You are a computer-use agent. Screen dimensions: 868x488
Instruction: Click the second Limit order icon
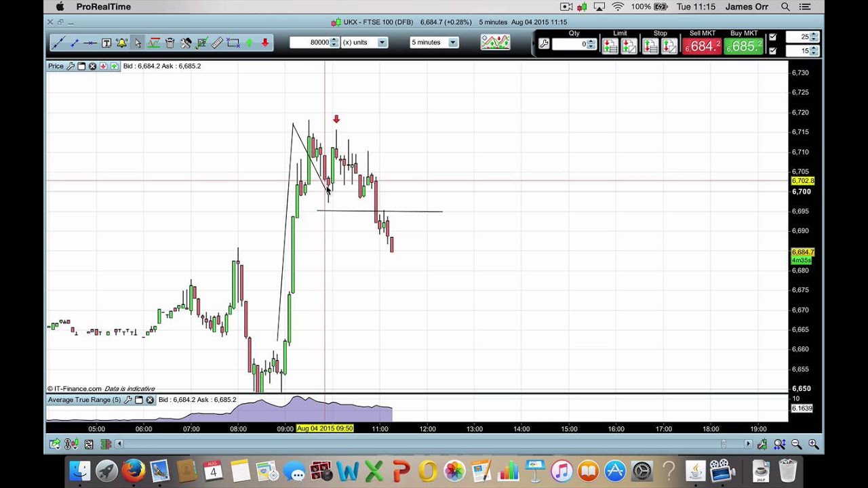[x=629, y=46]
